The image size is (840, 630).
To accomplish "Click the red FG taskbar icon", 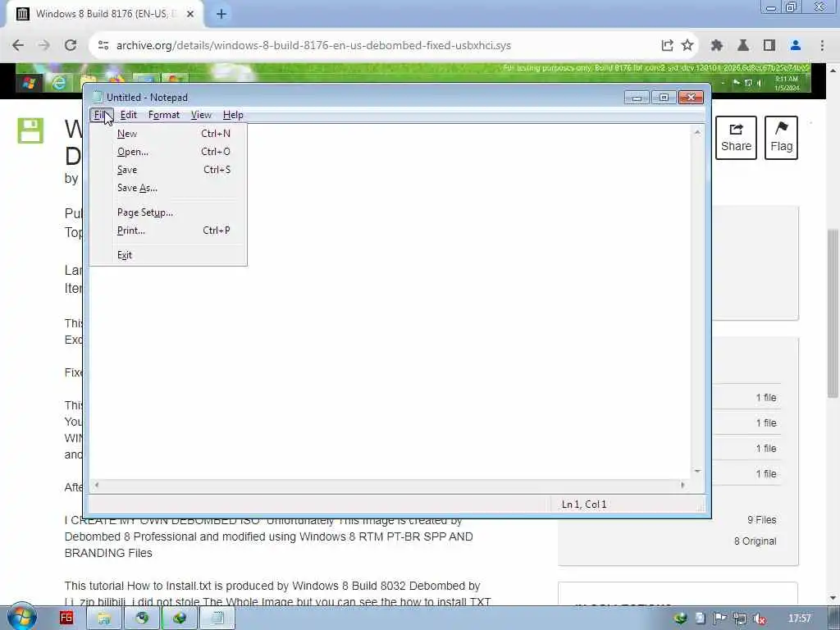I will (66, 618).
